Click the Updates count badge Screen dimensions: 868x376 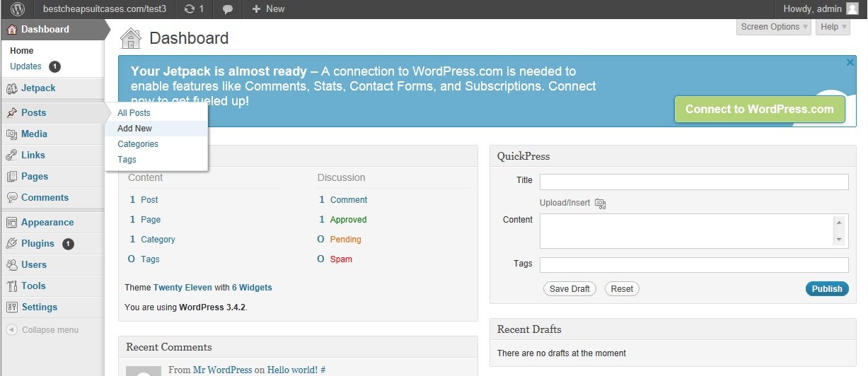54,66
